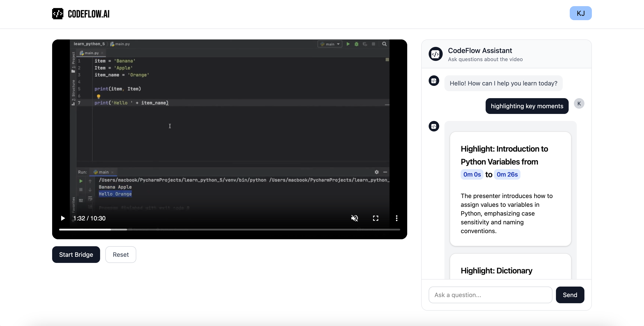Play the video
644x326 pixels.
pyautogui.click(x=63, y=218)
